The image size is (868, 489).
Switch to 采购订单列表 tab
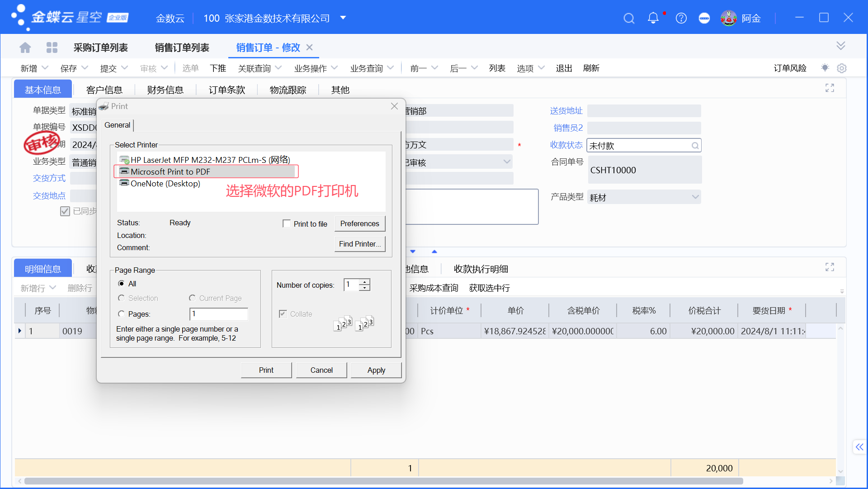pyautogui.click(x=100, y=47)
